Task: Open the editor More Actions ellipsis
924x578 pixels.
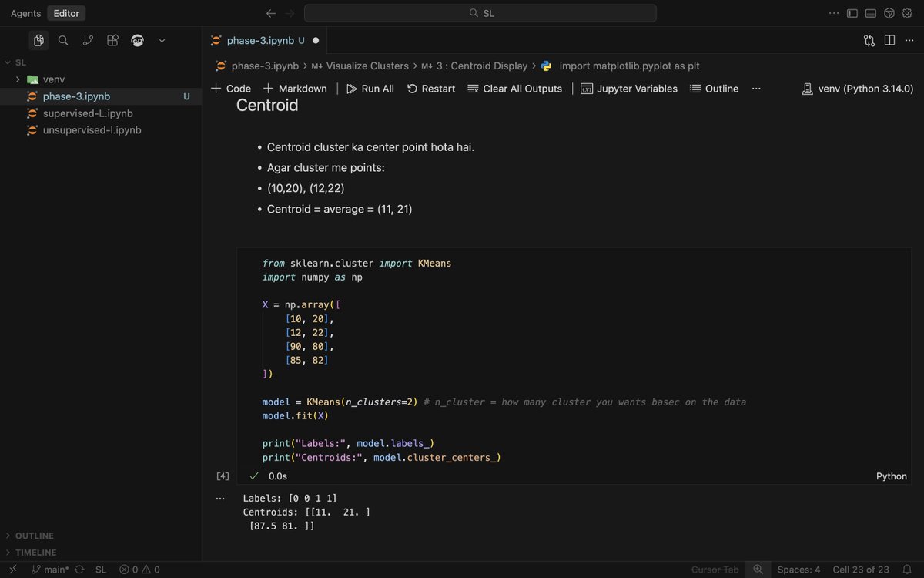Action: [x=909, y=40]
